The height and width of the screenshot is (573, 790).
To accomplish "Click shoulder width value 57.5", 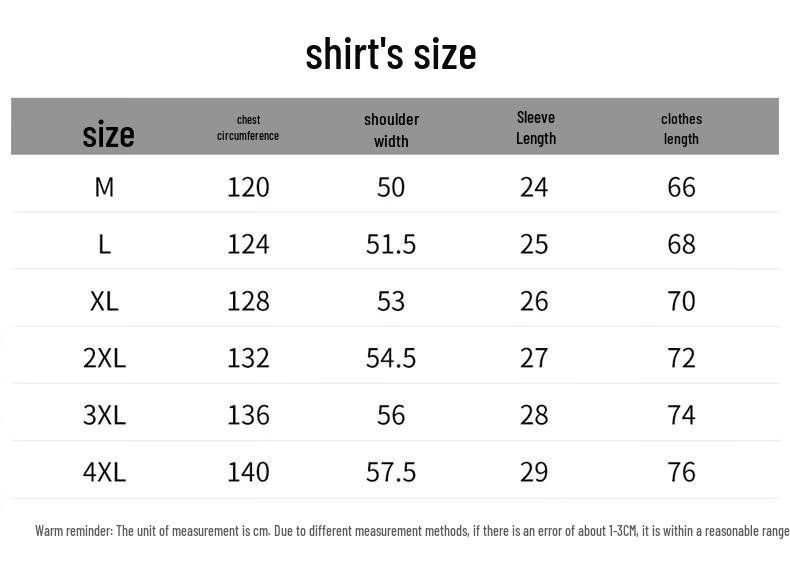I will point(391,472).
